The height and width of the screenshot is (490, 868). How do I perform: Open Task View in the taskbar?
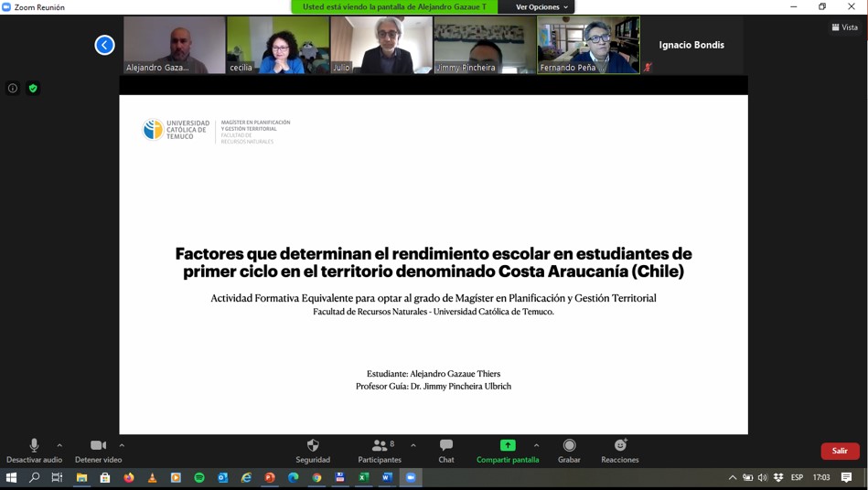(x=57, y=477)
